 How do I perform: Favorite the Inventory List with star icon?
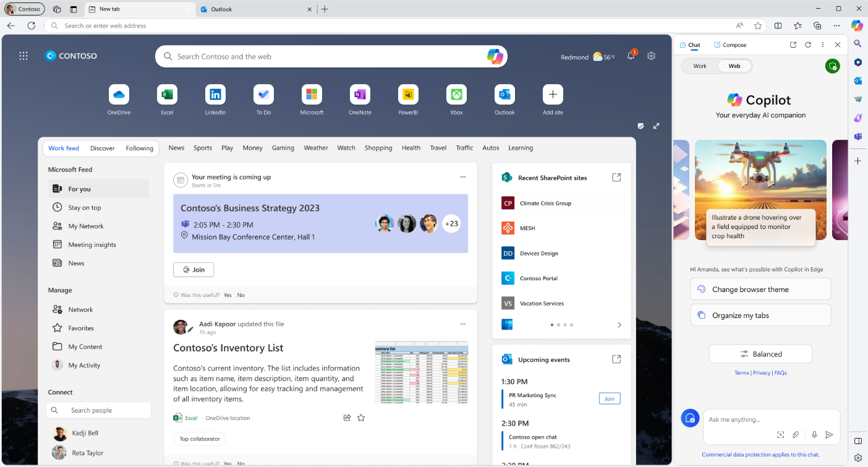point(361,418)
